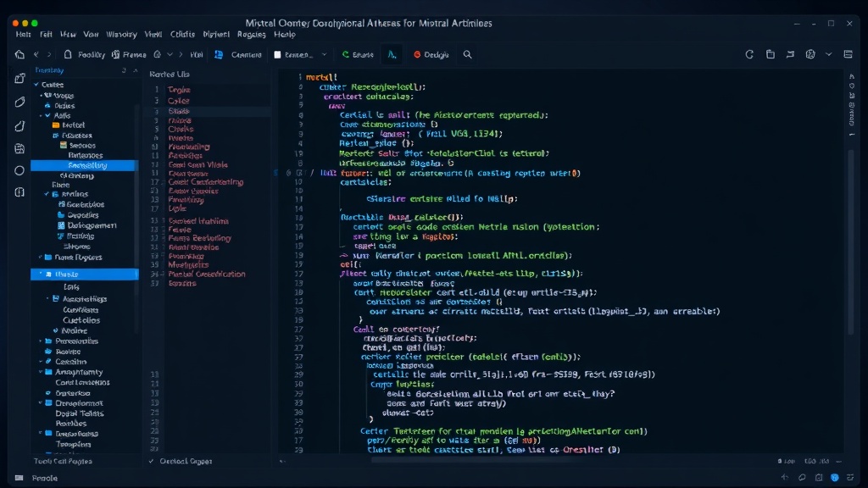This screenshot has width=868, height=488.
Task: Expand the 'Funm Rupters' folder arrow
Action: 41,258
